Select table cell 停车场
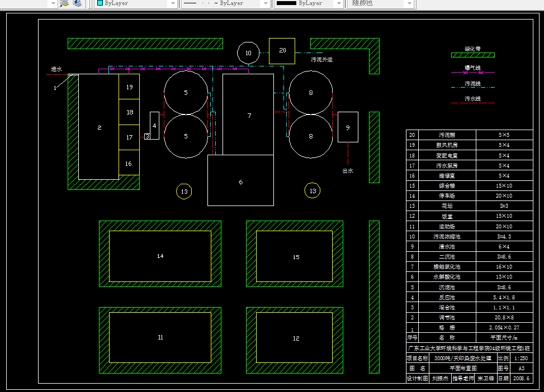Screen dimensions: 544x392 click(447, 195)
